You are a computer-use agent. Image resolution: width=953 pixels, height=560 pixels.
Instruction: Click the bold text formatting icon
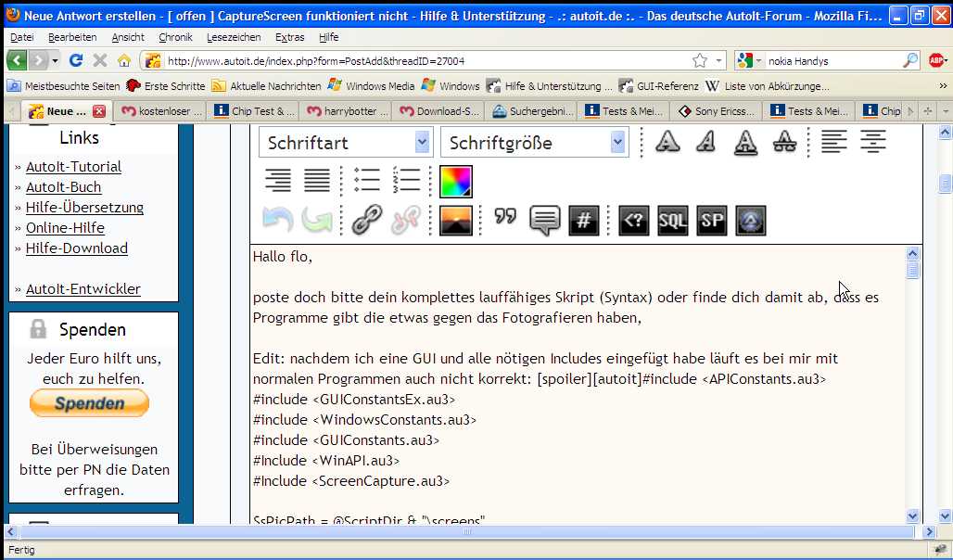click(x=667, y=142)
